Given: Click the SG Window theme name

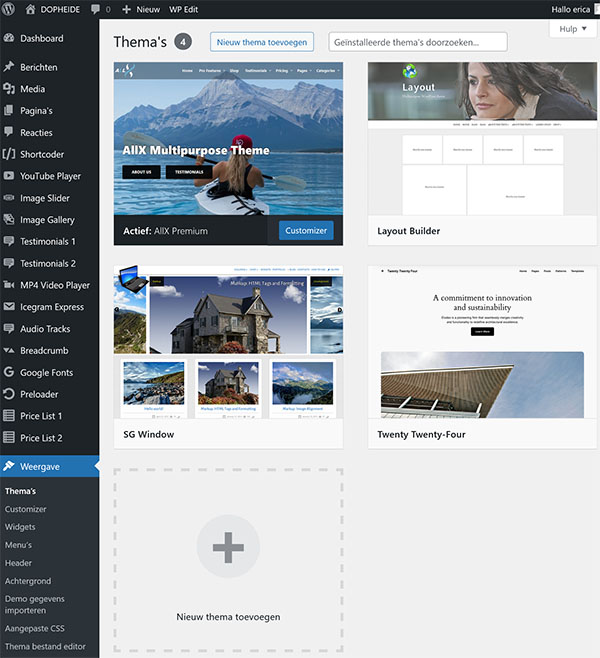Looking at the screenshot, I should pos(149,434).
